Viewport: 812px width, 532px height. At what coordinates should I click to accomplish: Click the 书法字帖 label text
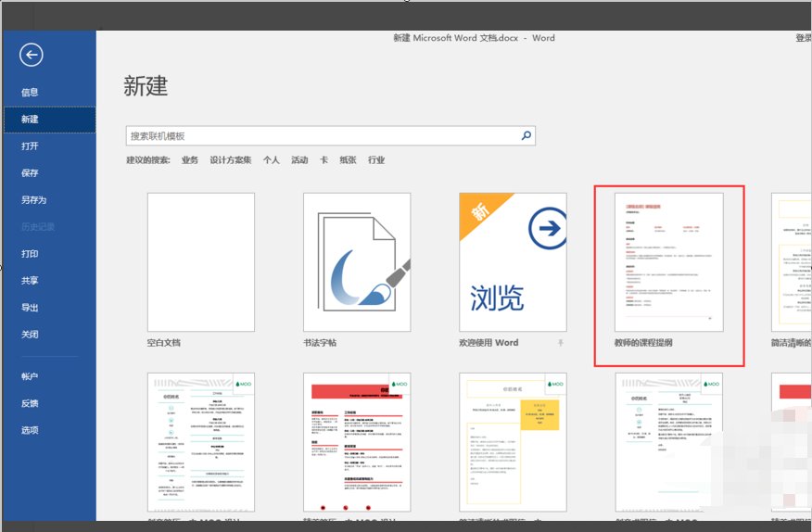point(320,342)
